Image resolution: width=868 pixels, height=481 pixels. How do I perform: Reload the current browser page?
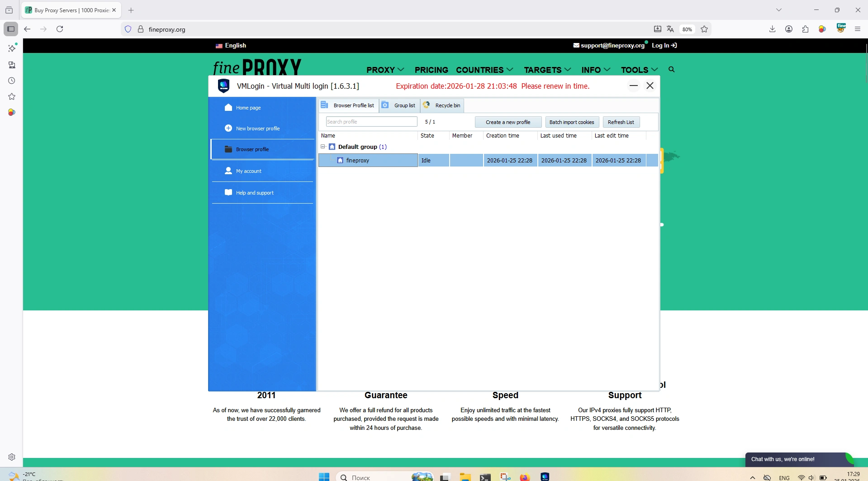coord(60,29)
